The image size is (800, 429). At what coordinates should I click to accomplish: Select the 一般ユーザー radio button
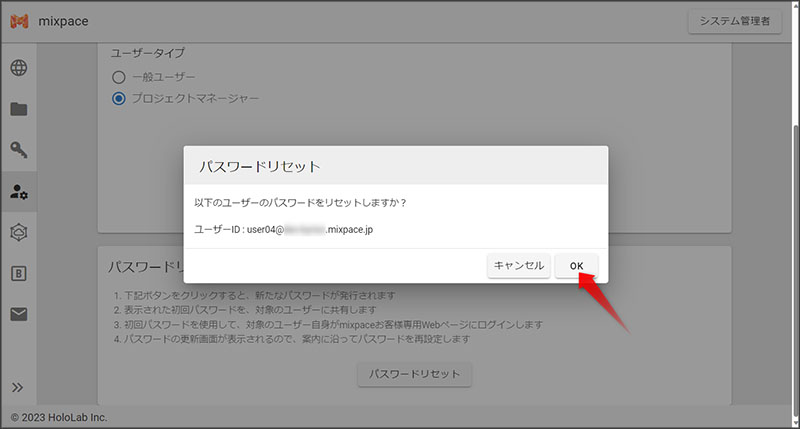pos(119,77)
